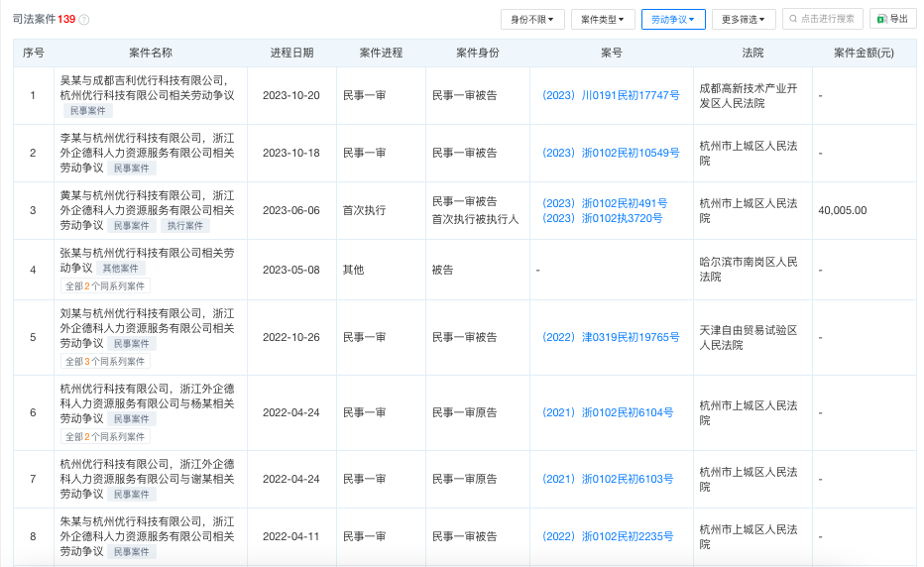Click the date 2023-10-20
The width and height of the screenshot is (924, 567).
[291, 95]
